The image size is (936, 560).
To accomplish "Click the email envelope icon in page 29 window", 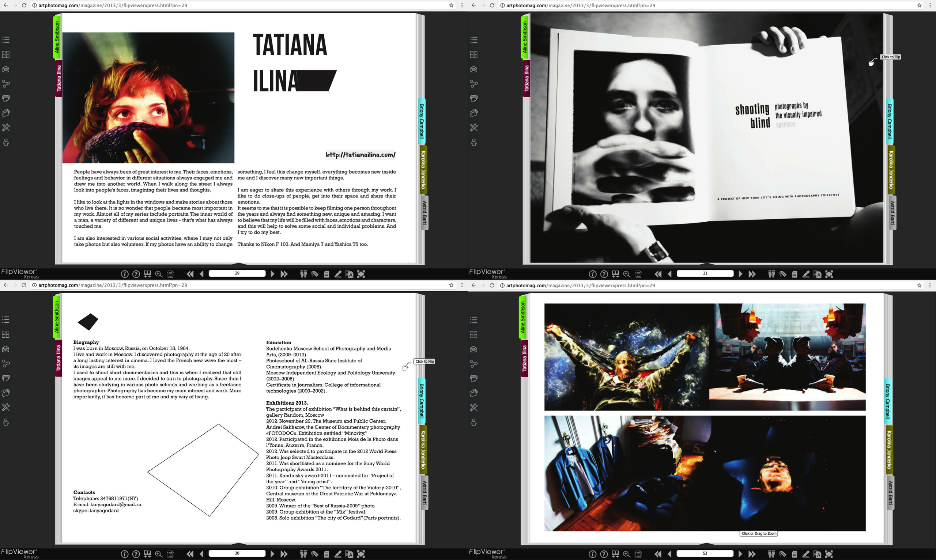I will (x=5, y=69).
